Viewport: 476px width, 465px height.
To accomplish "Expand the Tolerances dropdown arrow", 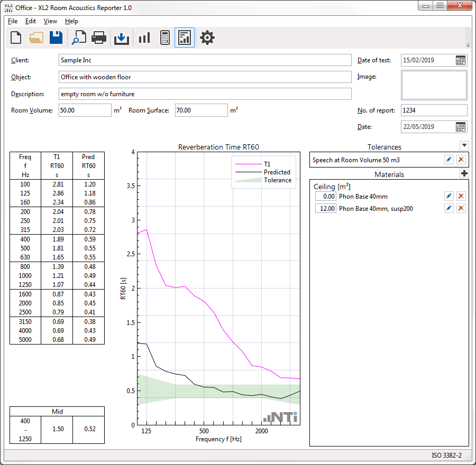I will click(x=464, y=146).
